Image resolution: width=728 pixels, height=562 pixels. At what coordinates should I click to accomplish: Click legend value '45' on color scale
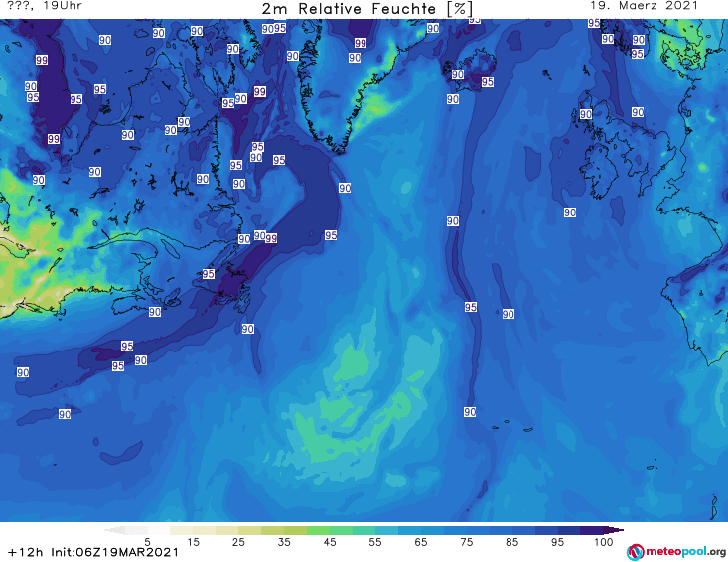click(x=330, y=542)
